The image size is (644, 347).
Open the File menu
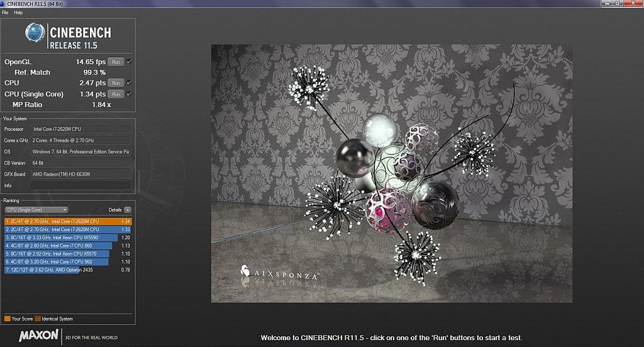coord(5,13)
